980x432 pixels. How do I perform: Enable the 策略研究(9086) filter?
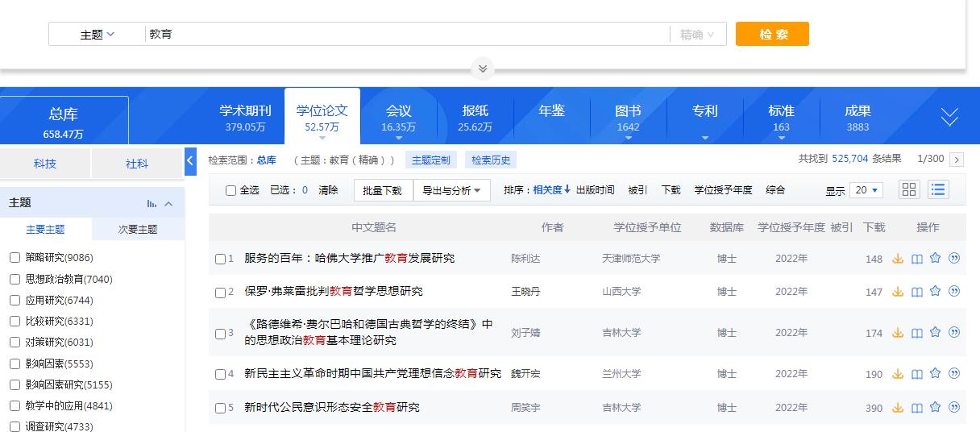coord(15,258)
